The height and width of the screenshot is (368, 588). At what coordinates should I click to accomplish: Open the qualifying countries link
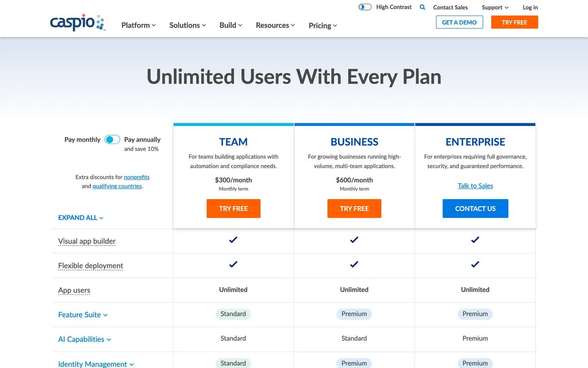tap(117, 186)
